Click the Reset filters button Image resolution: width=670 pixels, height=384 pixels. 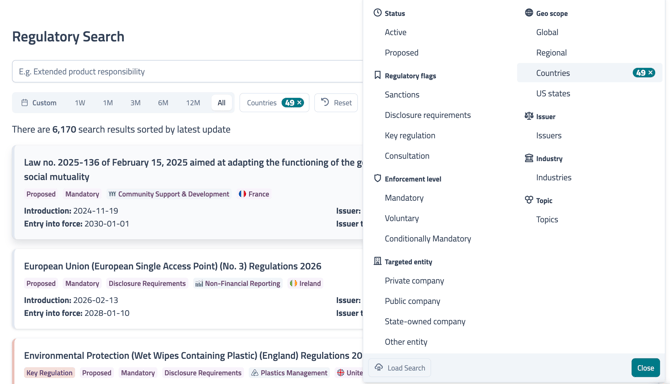tap(336, 103)
